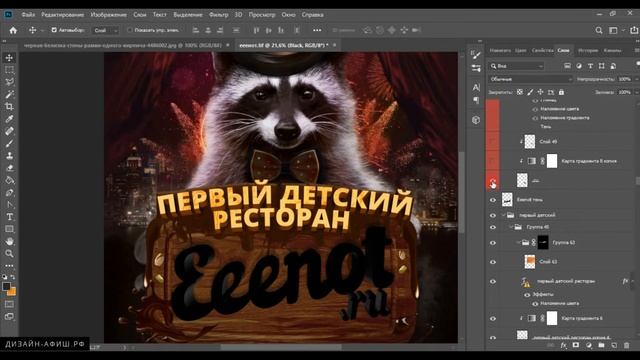Open the Изображение menu

point(109,15)
